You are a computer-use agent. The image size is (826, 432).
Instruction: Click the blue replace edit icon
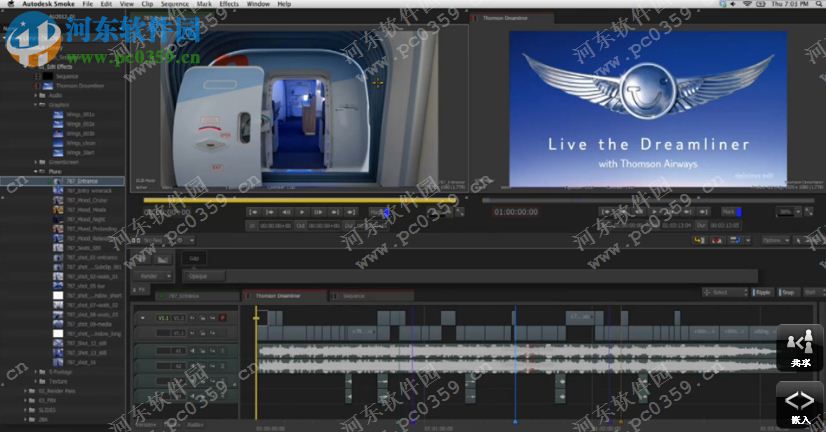pyautogui.click(x=734, y=240)
